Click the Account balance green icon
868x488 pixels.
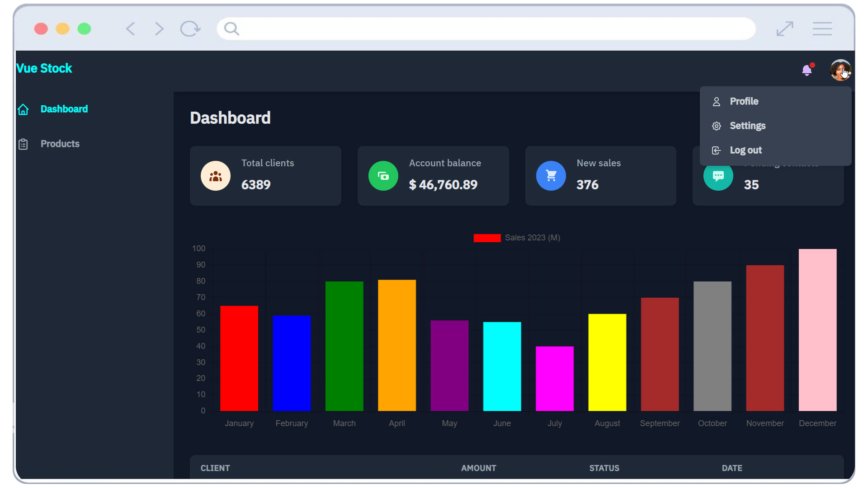[x=383, y=176]
